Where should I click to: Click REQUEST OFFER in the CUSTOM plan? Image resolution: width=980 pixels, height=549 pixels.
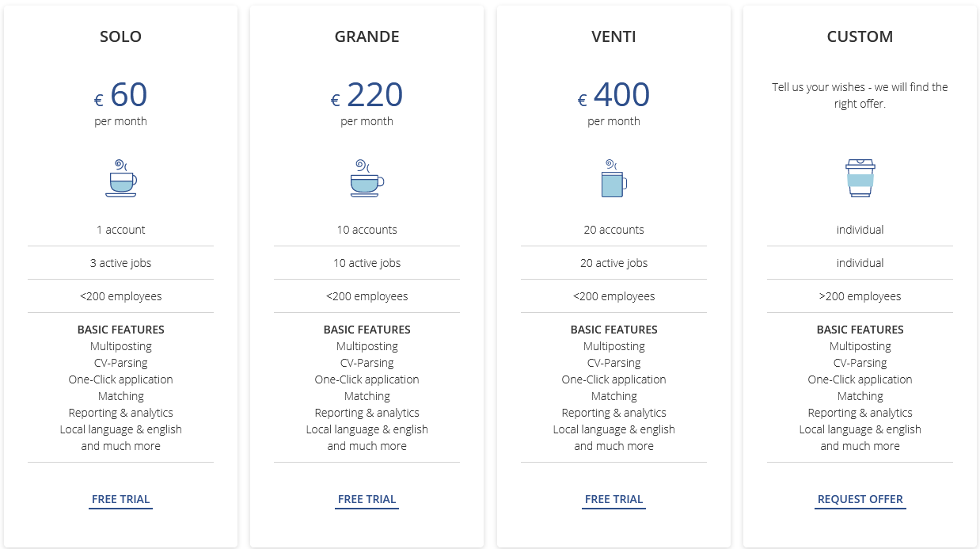click(860, 498)
